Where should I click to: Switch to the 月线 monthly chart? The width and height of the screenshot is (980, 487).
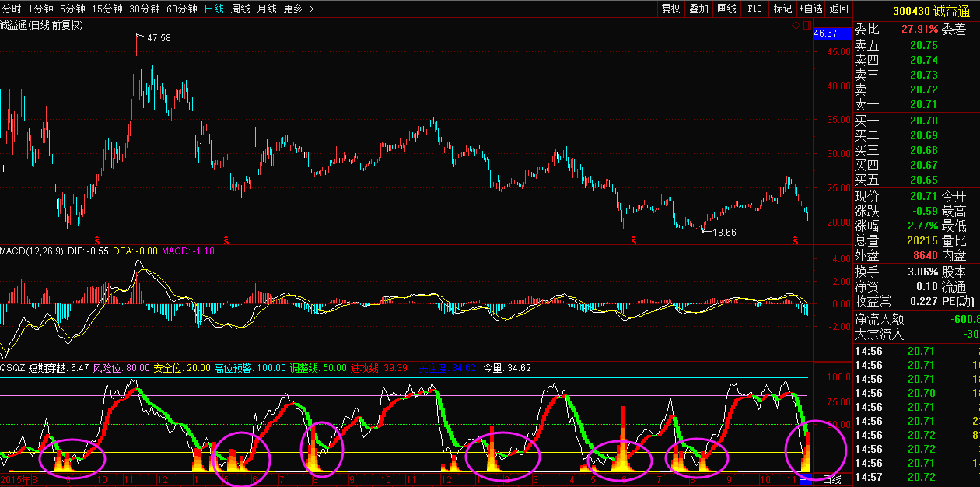coord(267,9)
